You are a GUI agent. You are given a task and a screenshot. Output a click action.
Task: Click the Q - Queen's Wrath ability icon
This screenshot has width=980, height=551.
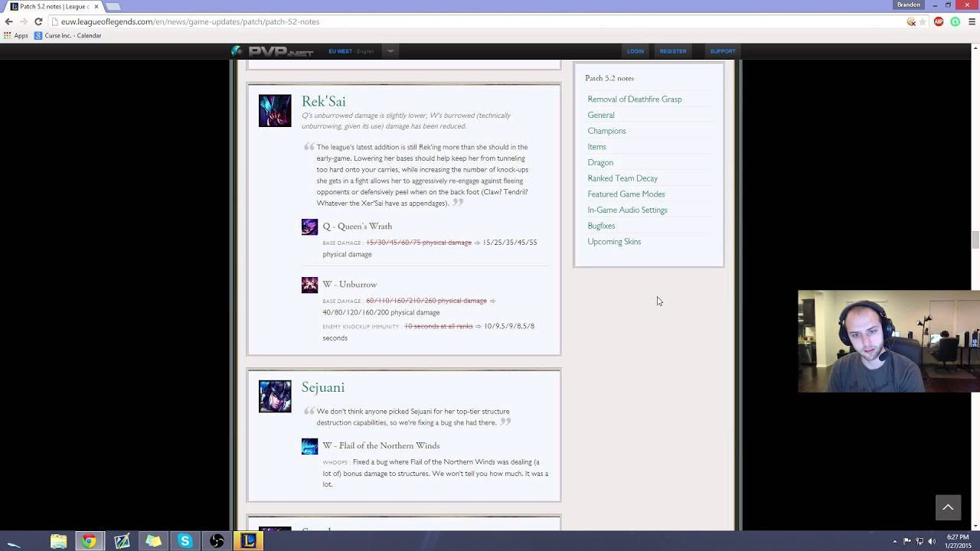pos(309,227)
